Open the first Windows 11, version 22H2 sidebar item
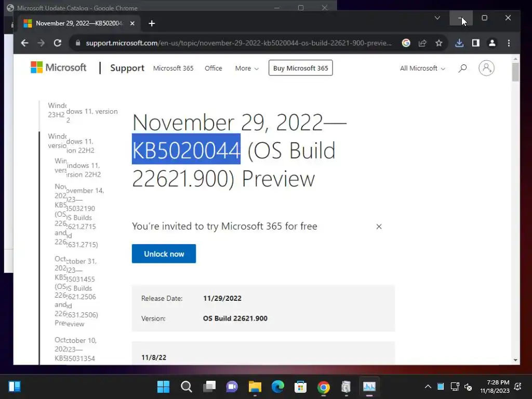Image resolution: width=532 pixels, height=399 pixels. coord(71,143)
